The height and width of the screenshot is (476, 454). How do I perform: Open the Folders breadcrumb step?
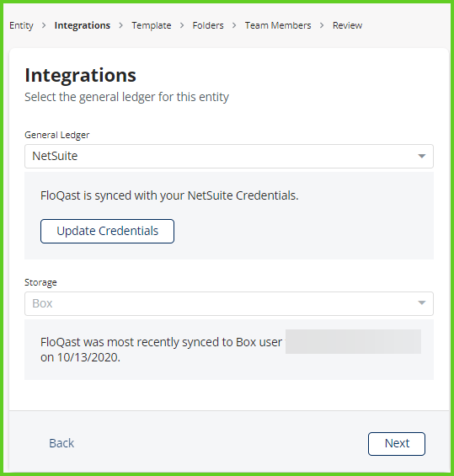click(208, 25)
